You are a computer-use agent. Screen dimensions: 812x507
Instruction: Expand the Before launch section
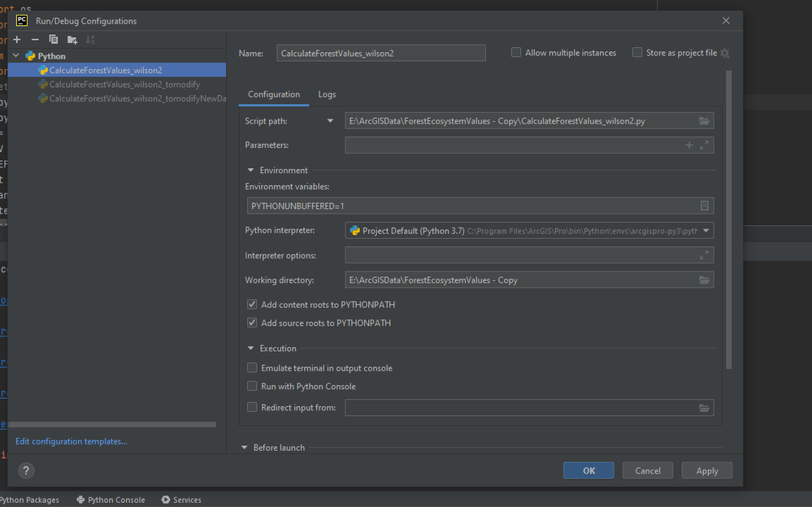(x=245, y=448)
